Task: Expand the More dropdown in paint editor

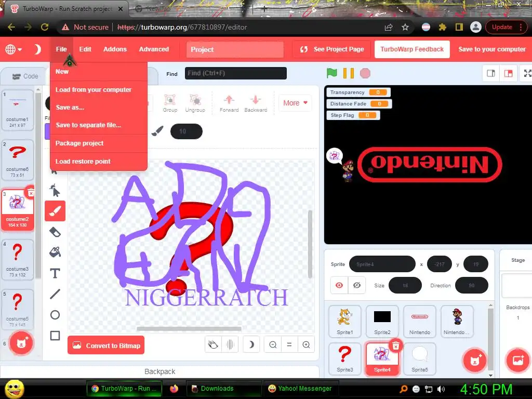Action: click(x=295, y=103)
